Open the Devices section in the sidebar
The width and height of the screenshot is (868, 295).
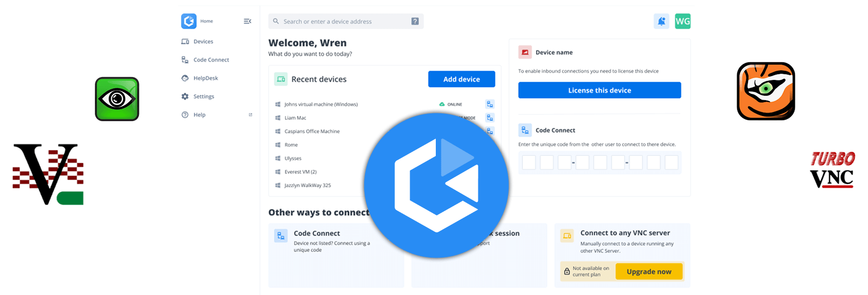[x=203, y=42]
